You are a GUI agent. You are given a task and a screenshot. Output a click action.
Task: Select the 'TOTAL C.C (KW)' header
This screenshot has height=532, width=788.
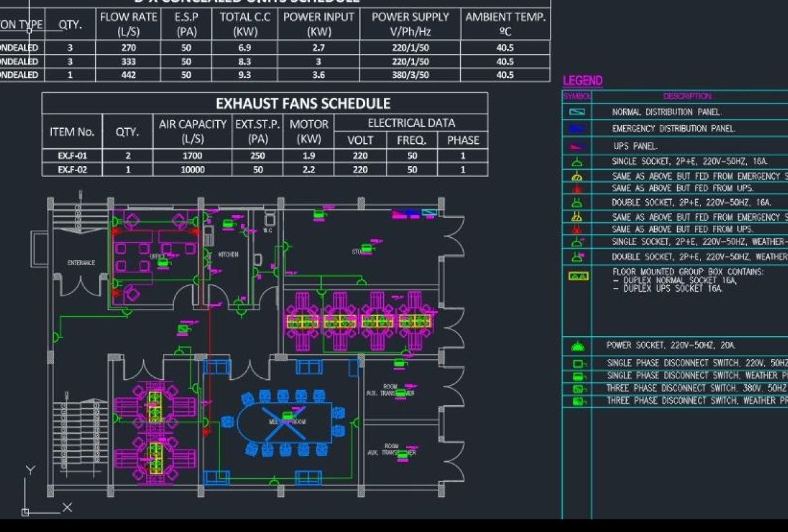coord(245,24)
